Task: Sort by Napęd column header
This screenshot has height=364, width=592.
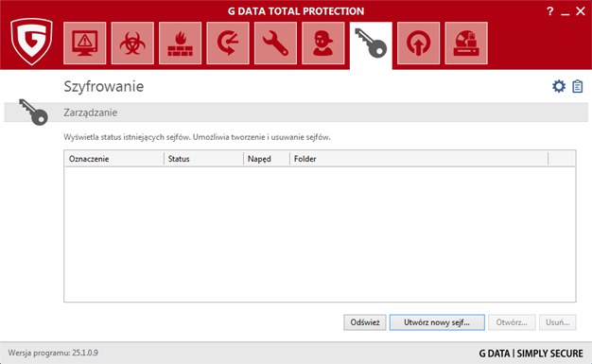Action: coord(266,159)
